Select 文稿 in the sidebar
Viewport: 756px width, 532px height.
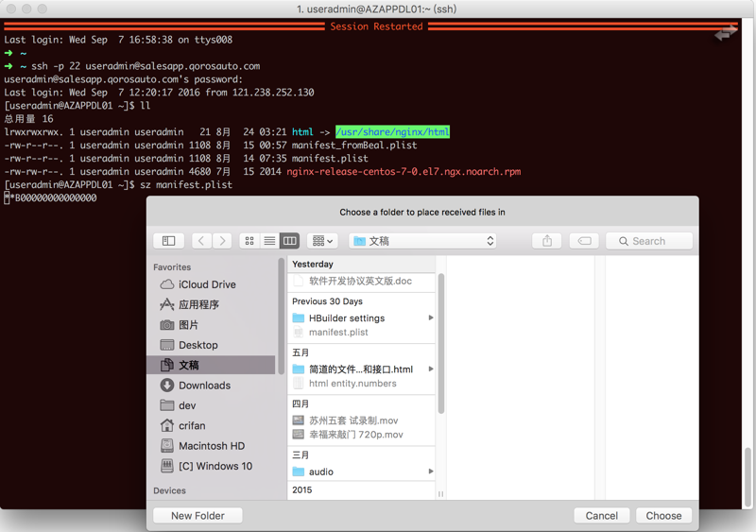(x=212, y=365)
